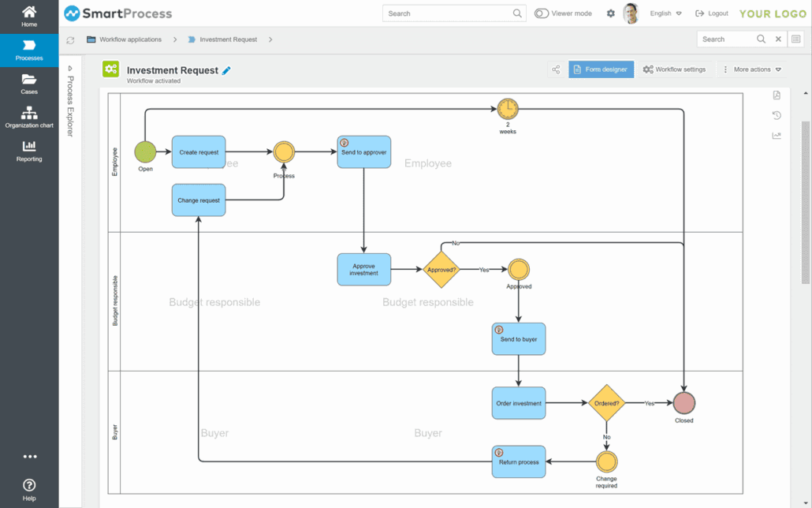Image resolution: width=812 pixels, height=508 pixels.
Task: Open the Form designer
Action: click(x=601, y=69)
